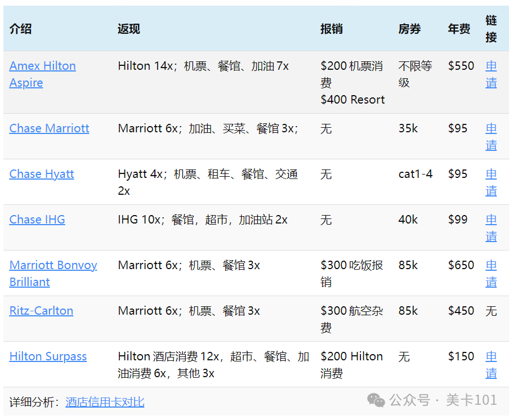Click 申请 link in Hilton Surpass row
Viewport: 513px width, 420px height.
(x=491, y=365)
